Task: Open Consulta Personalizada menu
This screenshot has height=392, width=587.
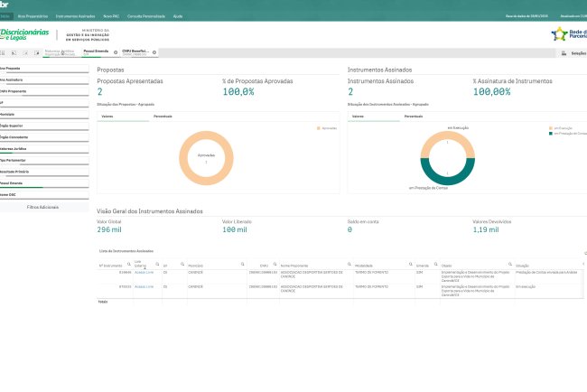Action: pyautogui.click(x=146, y=16)
